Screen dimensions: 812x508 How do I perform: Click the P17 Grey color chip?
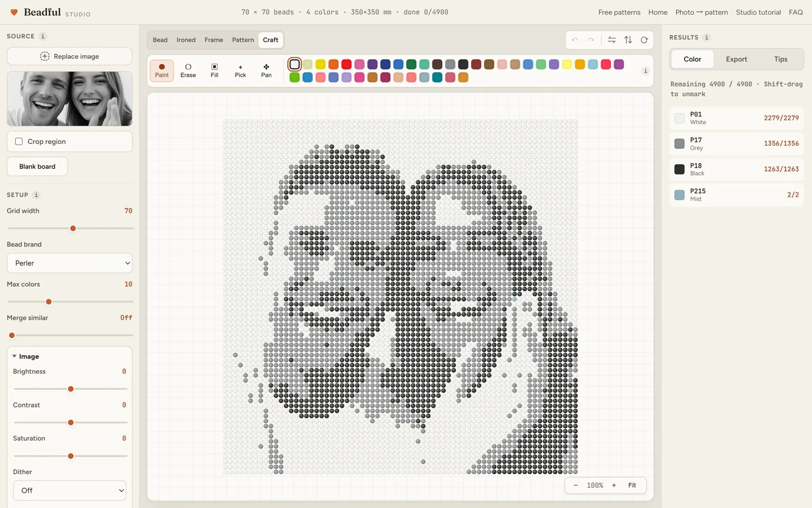pyautogui.click(x=679, y=143)
